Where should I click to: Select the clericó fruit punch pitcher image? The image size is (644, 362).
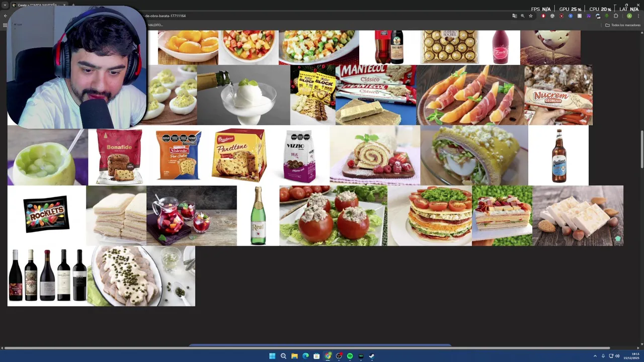[x=192, y=216]
